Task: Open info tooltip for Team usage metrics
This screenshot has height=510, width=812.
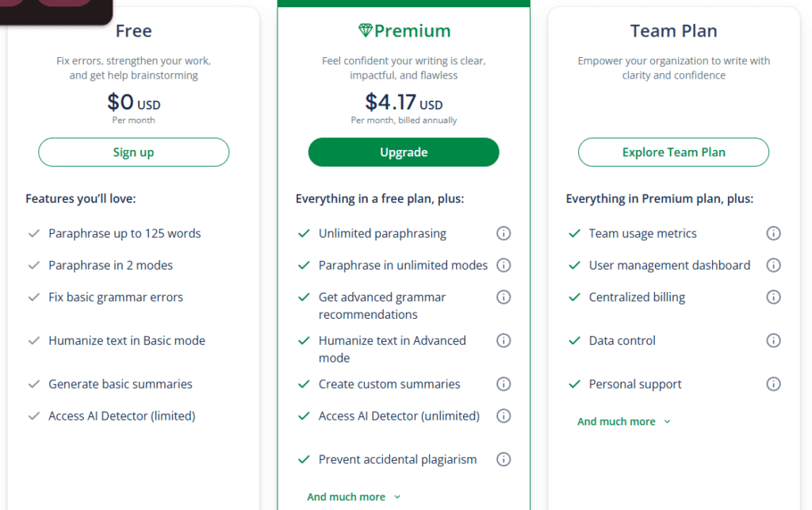Action: tap(773, 233)
